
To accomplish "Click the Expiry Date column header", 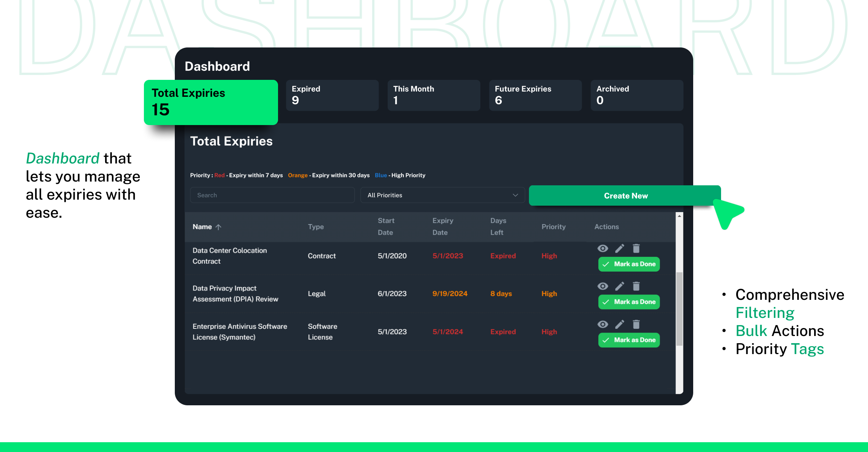I will [443, 226].
